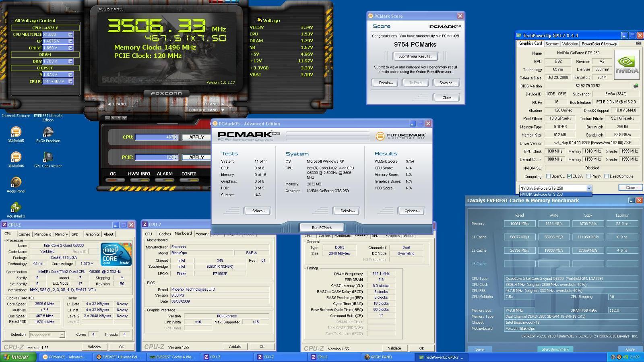Click Validate in the CPU-Z Mainboard window
This screenshot has height=362, width=644.
coord(235,346)
